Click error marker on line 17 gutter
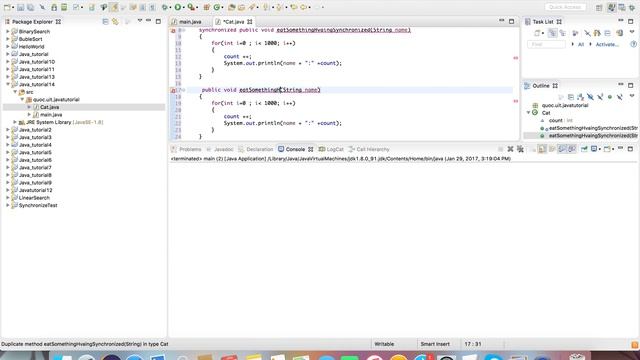640x360 pixels. 173,90
